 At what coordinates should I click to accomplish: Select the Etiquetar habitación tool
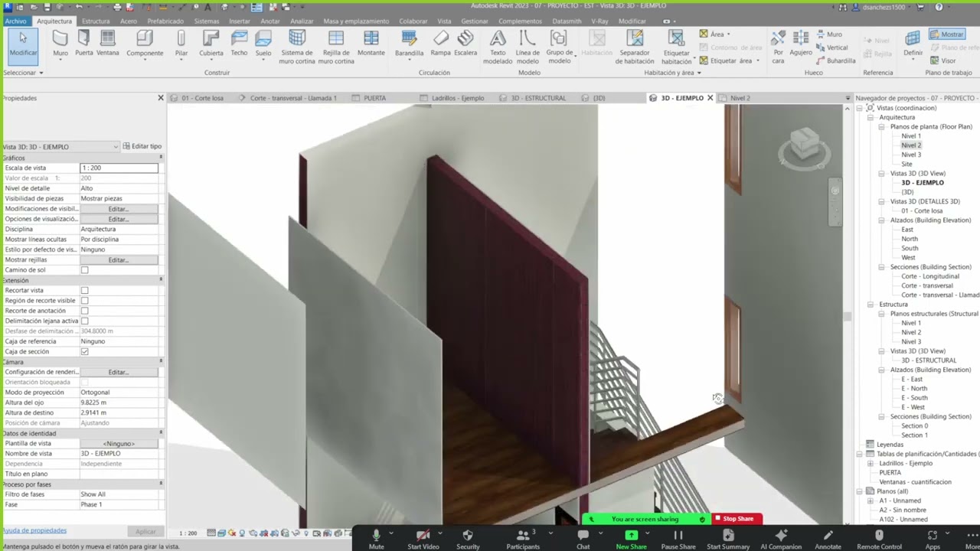pyautogui.click(x=677, y=47)
